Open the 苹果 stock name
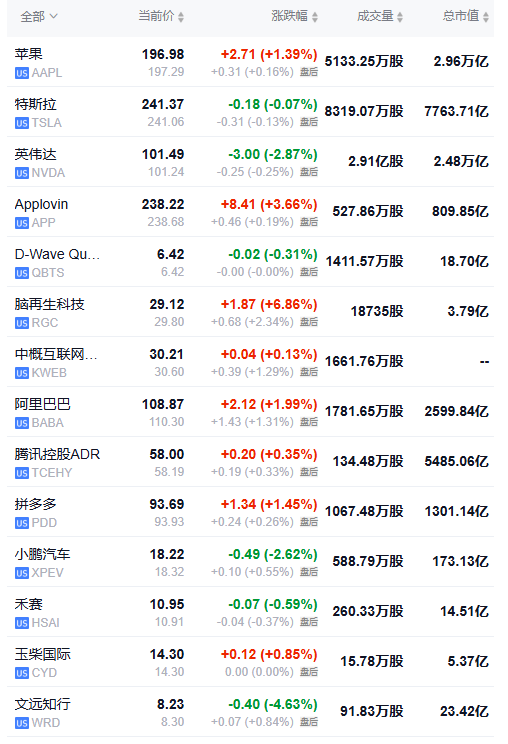Viewport: 508px width, 744px height. click(28, 54)
